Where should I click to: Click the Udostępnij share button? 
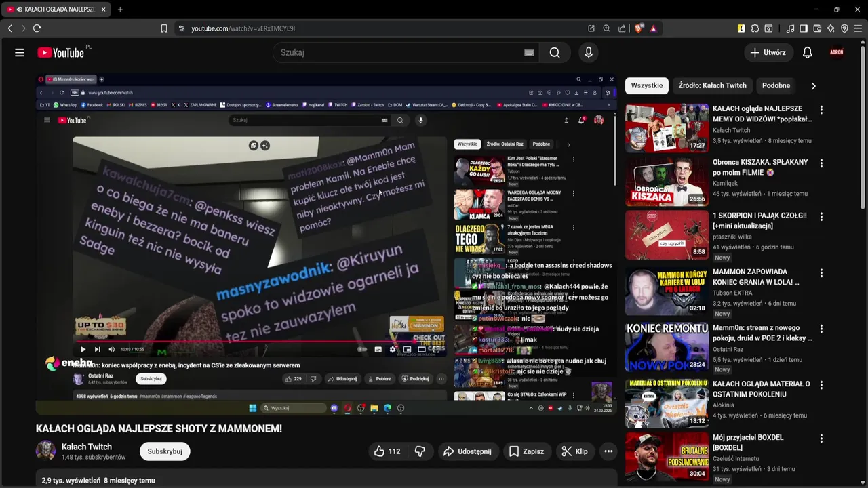pos(467,451)
